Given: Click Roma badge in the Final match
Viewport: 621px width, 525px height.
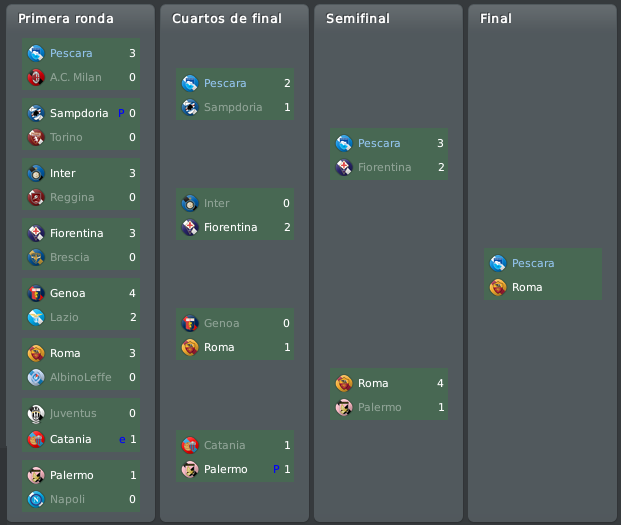Looking at the screenshot, I should pyautogui.click(x=498, y=287).
